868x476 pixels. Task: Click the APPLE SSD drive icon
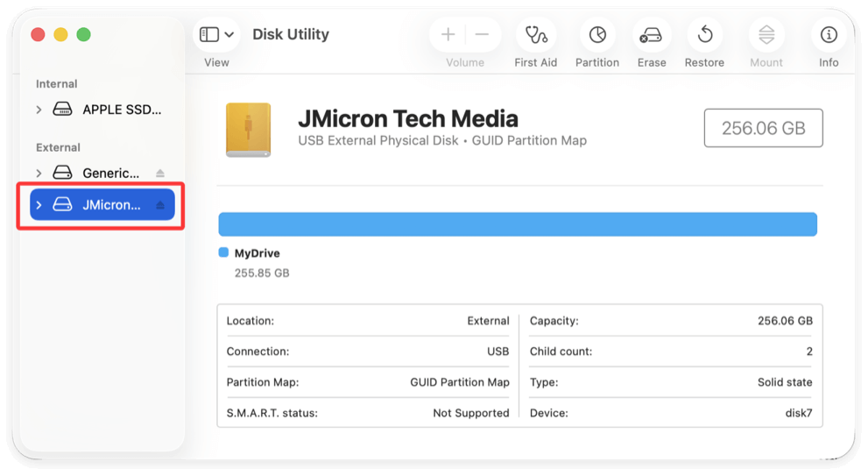[x=62, y=110]
